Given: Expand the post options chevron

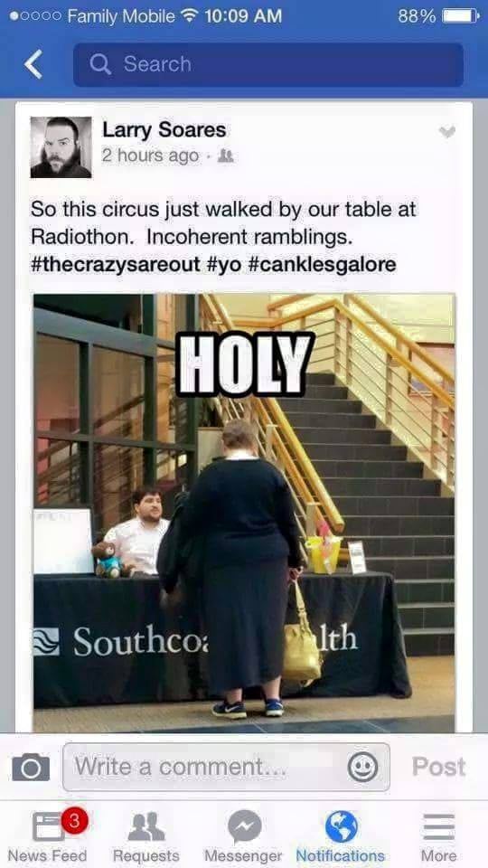Looking at the screenshot, I should pos(447,132).
